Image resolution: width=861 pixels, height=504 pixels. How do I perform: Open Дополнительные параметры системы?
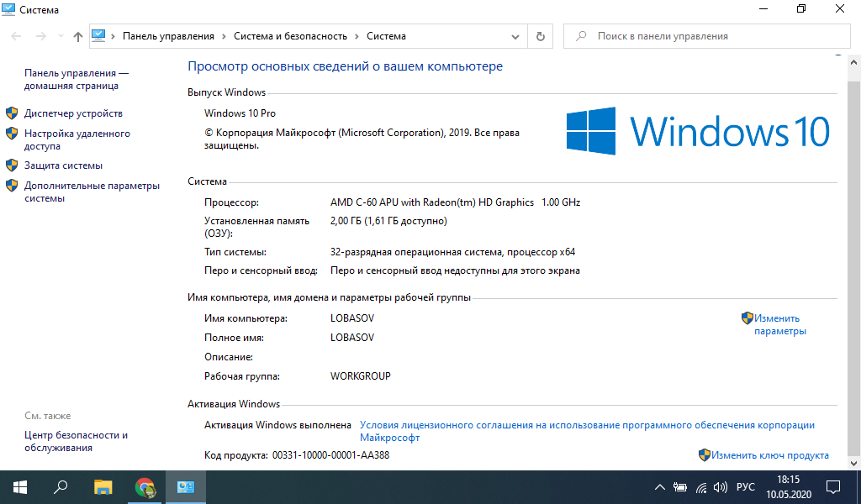(92, 192)
